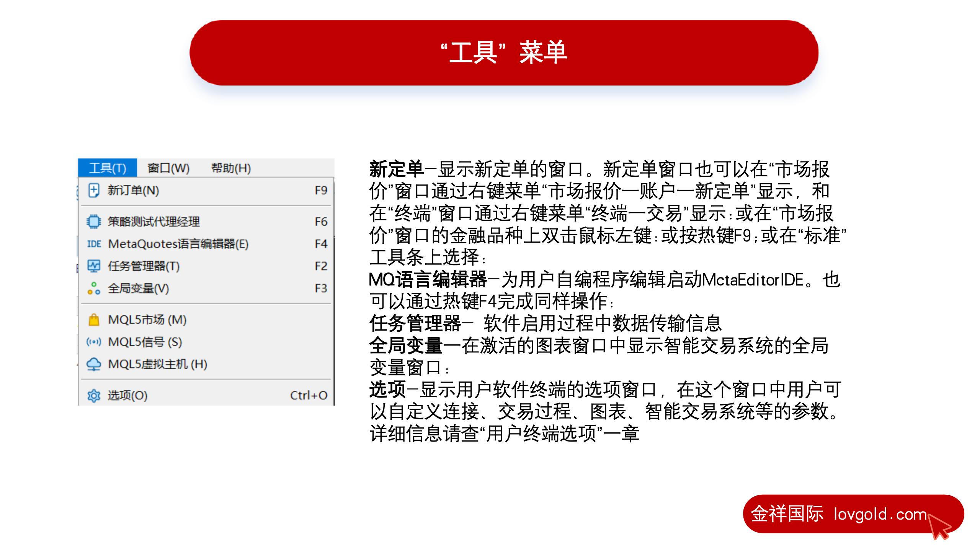The height and width of the screenshot is (551, 980).
Task: Click the IDE icon for MetaQuotes editor
Action: [94, 244]
